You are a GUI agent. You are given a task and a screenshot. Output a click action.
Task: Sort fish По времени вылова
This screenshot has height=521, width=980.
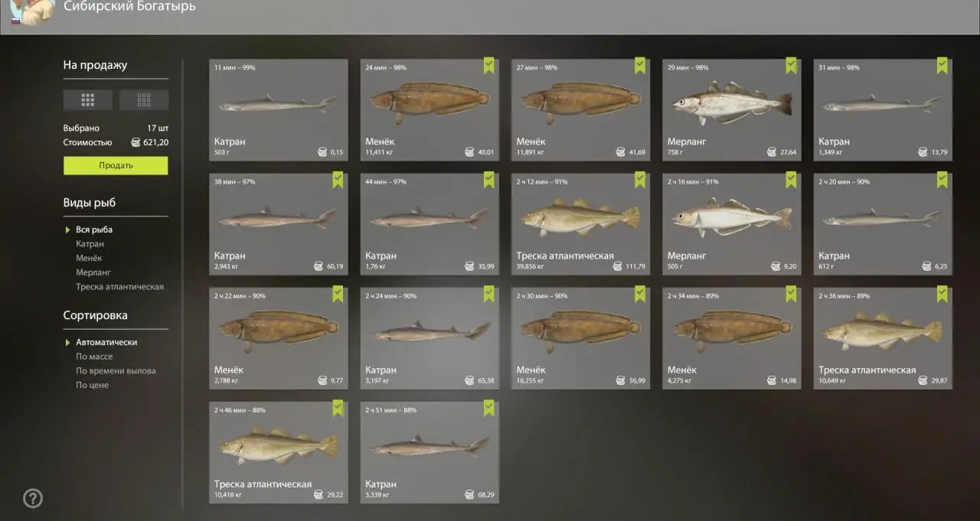(116, 371)
